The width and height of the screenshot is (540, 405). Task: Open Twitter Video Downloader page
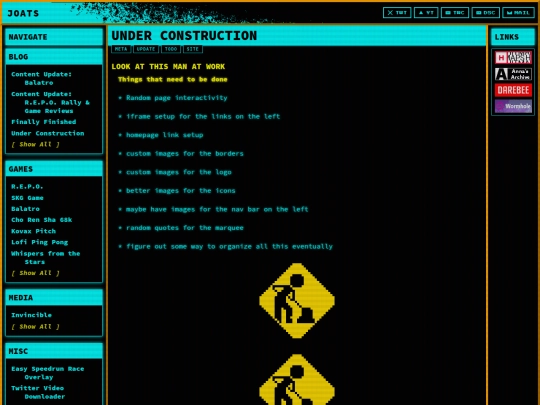tap(38, 392)
